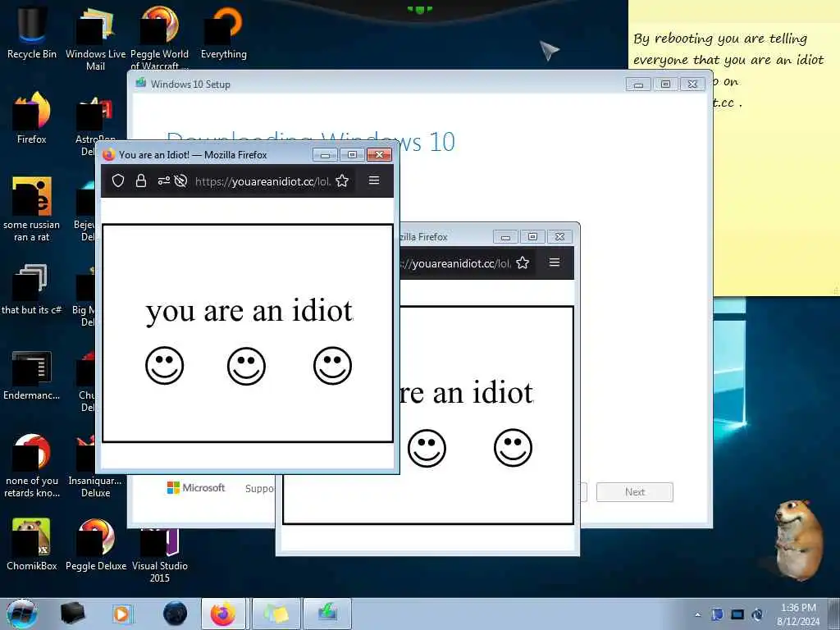Click the middle smiley face in front Firefox
Image resolution: width=840 pixels, height=630 pixels.
pos(246,366)
